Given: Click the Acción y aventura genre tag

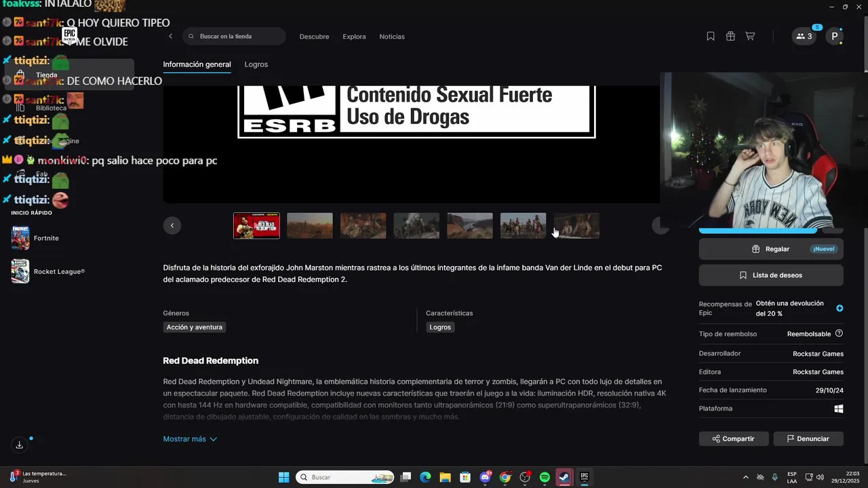Looking at the screenshot, I should 195,327.
